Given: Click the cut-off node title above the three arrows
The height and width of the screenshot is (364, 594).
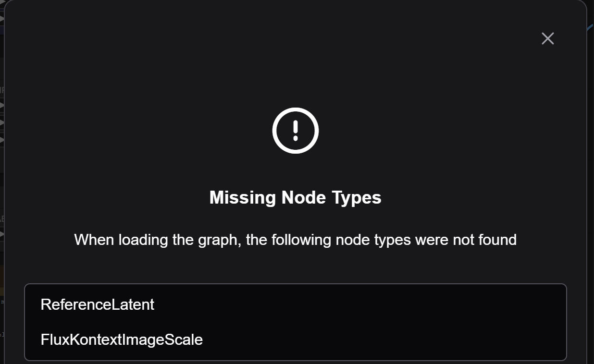Looking at the screenshot, I should pyautogui.click(x=2, y=90).
